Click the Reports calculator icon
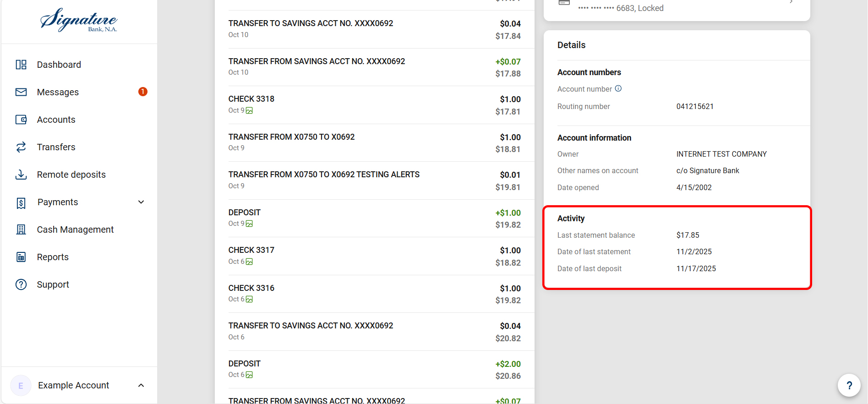Screen dimensions: 868x404 click(21, 257)
